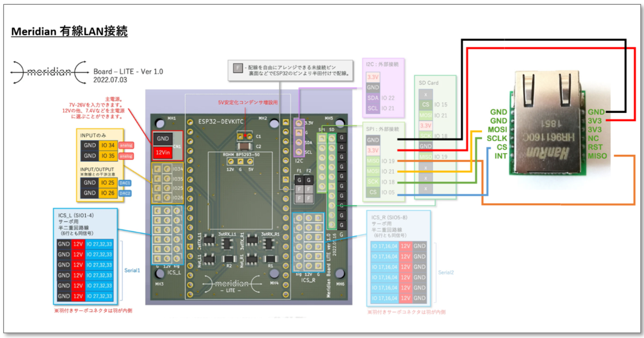Click the blue DAC2 badge
The height and width of the screenshot is (338, 644).
pyautogui.click(x=125, y=193)
